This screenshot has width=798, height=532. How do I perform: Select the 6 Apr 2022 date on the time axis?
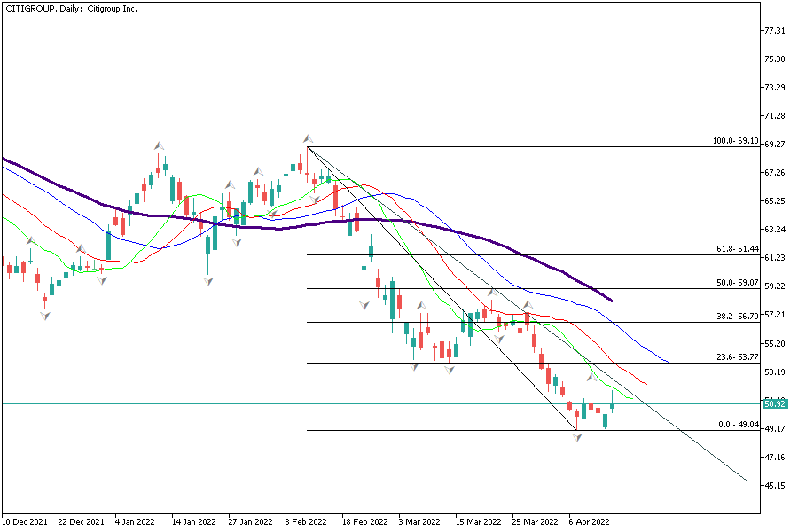coord(588,522)
